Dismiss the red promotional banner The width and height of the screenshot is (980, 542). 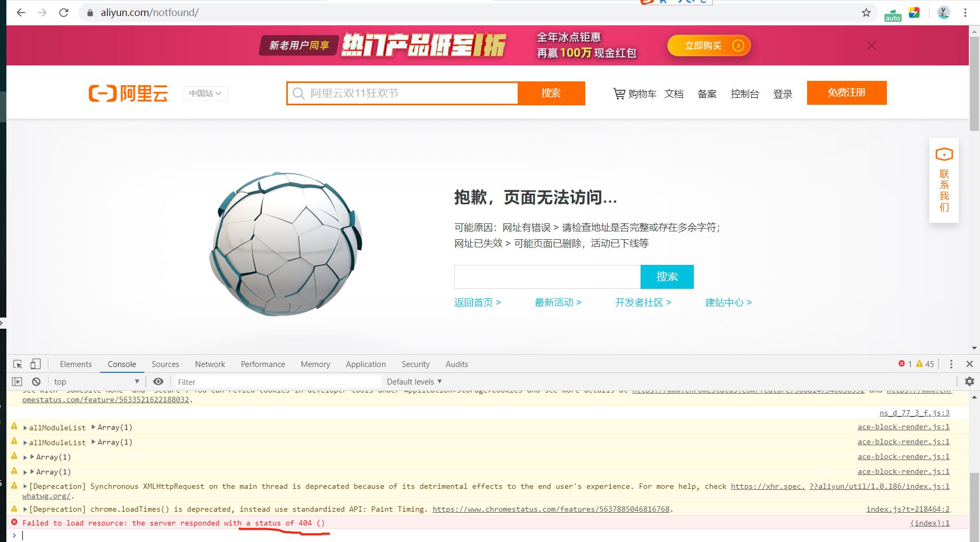(x=871, y=46)
